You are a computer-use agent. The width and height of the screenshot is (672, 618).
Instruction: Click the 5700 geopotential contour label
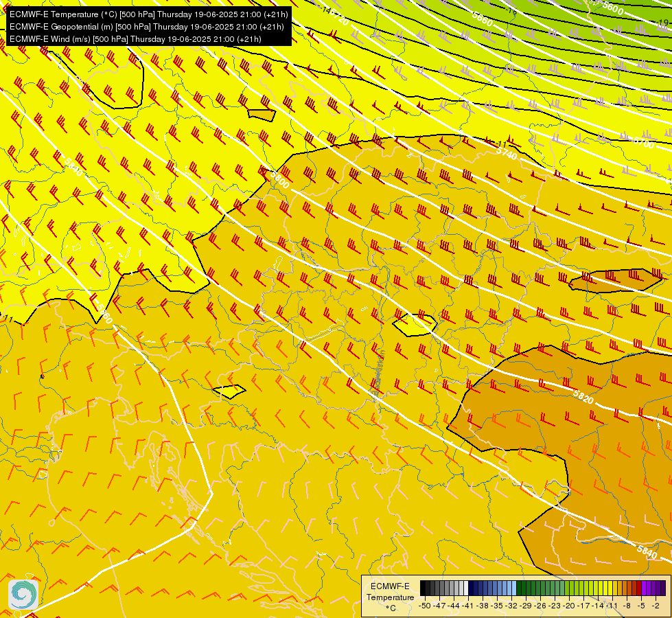[644, 142]
